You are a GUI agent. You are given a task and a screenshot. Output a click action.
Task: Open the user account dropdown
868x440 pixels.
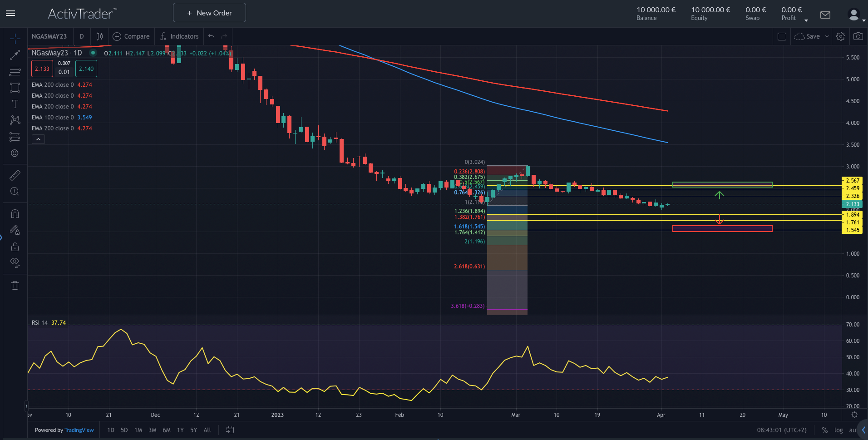point(856,15)
